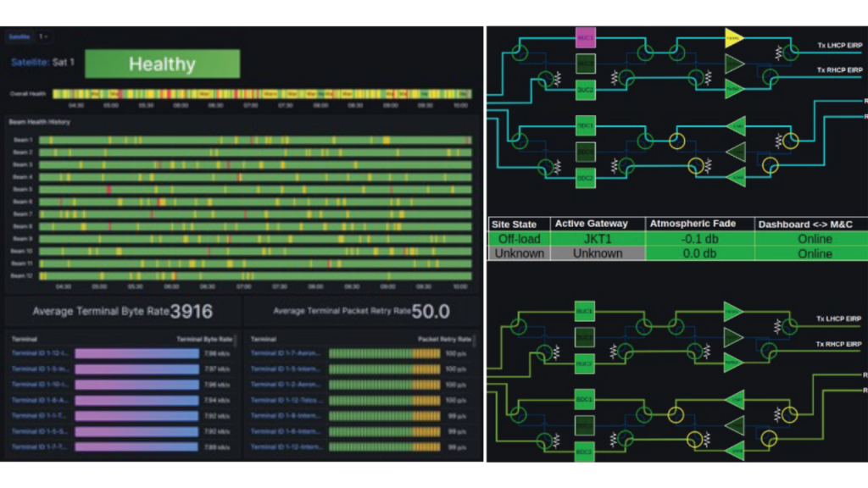Select the bottom LNA triangle in lower diagram

(x=736, y=451)
